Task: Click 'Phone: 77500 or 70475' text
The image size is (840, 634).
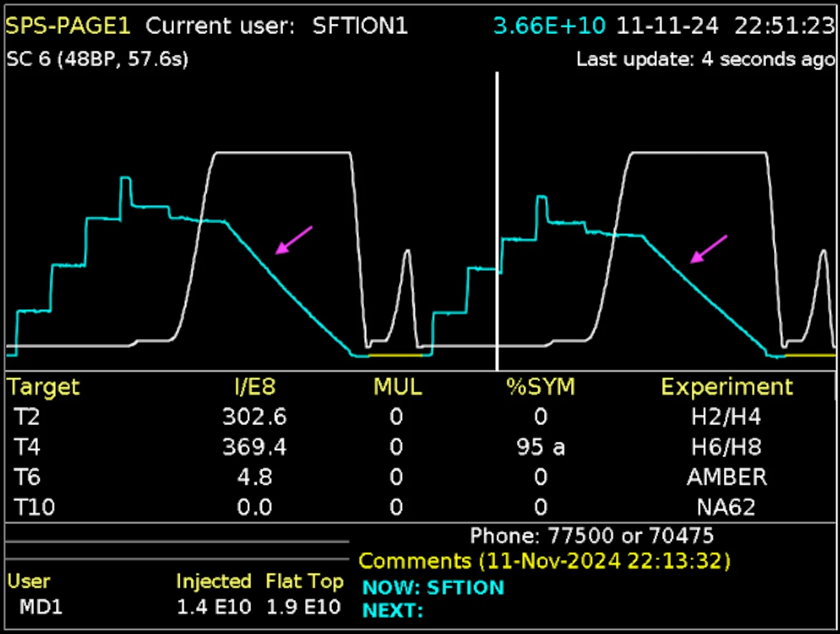Action: coord(592,536)
